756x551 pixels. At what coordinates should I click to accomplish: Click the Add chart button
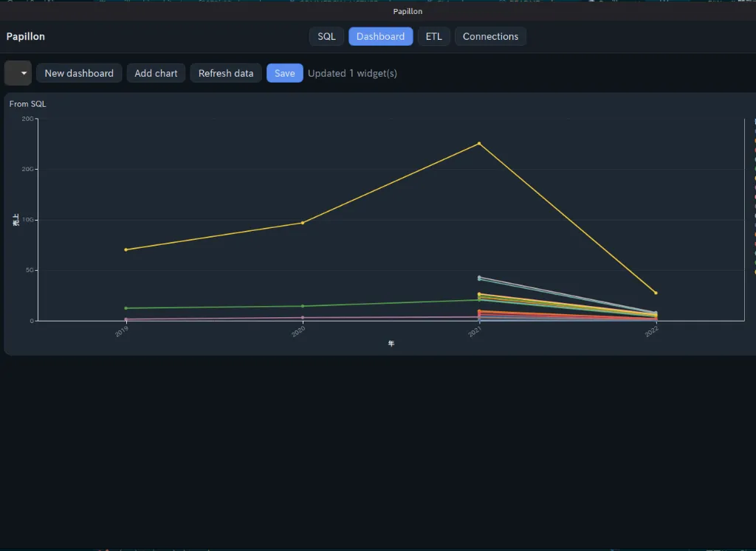[x=156, y=73]
